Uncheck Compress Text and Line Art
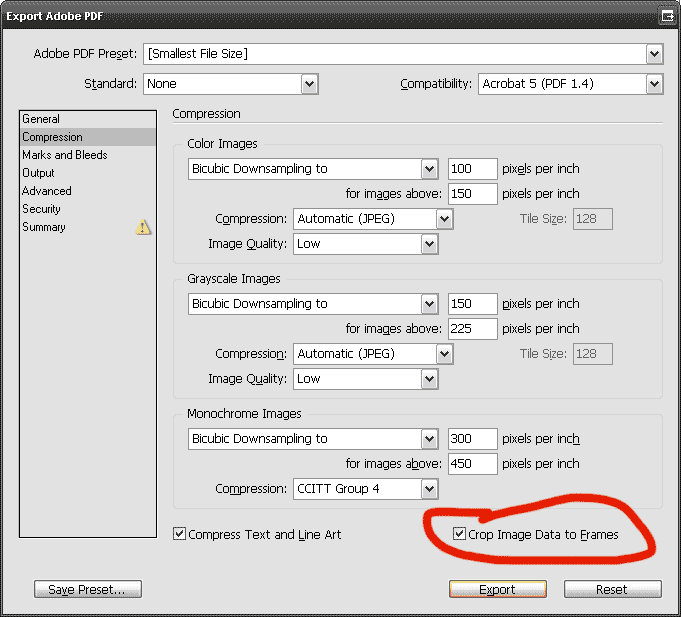The height and width of the screenshot is (617, 681). point(179,534)
